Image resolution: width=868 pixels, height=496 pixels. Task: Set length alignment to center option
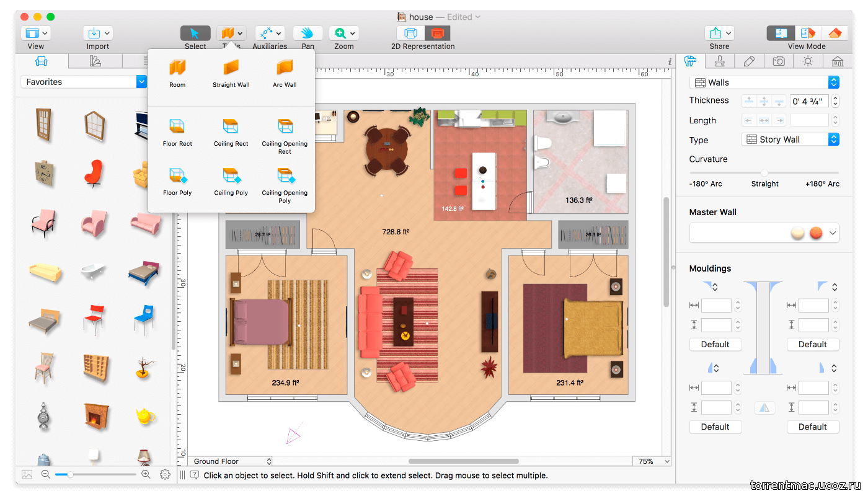coord(764,120)
